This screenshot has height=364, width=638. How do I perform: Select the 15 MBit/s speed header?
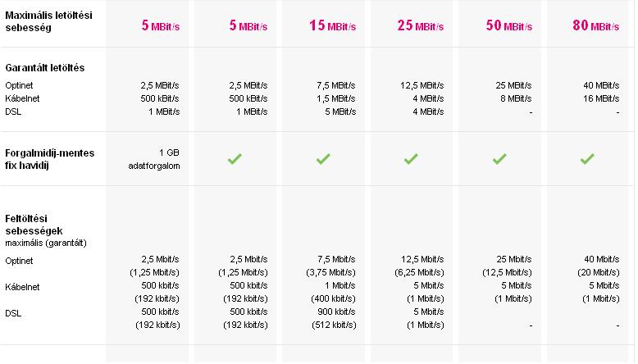coord(333,25)
